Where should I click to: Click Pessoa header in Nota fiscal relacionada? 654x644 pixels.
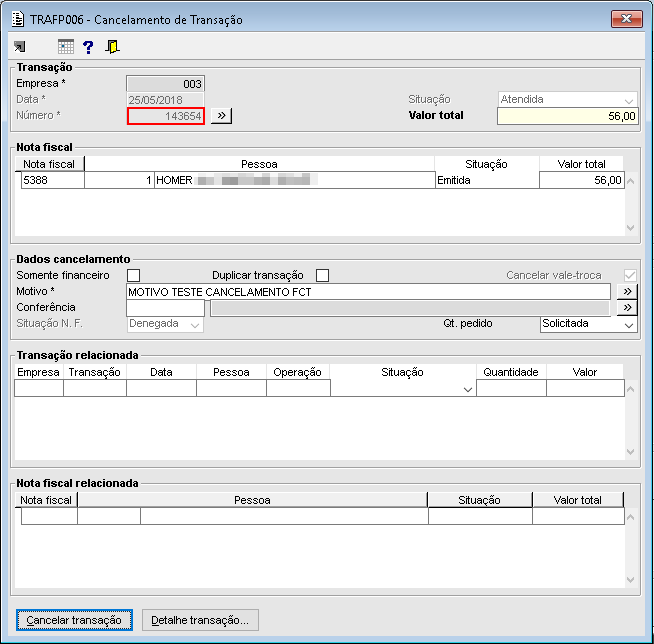click(x=252, y=500)
